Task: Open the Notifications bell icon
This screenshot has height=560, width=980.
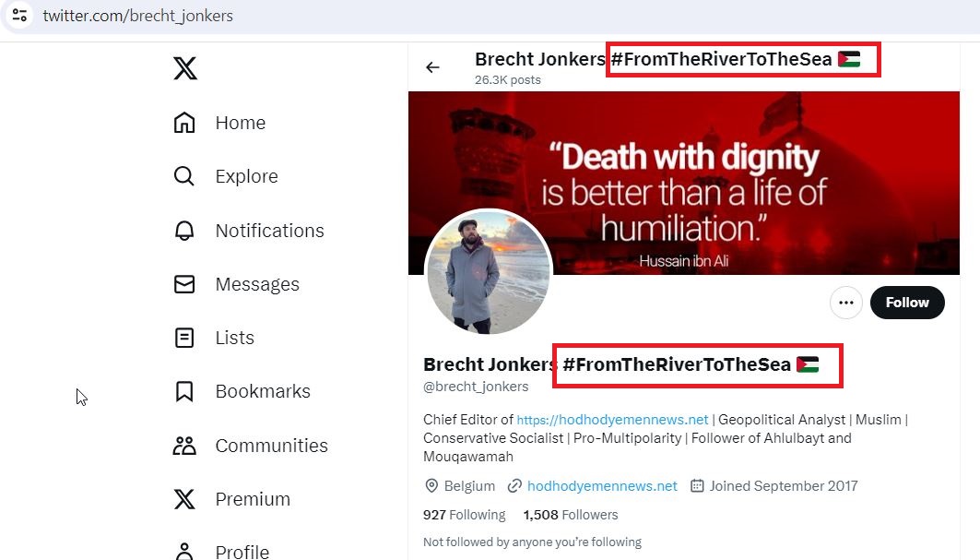Action: click(x=184, y=231)
